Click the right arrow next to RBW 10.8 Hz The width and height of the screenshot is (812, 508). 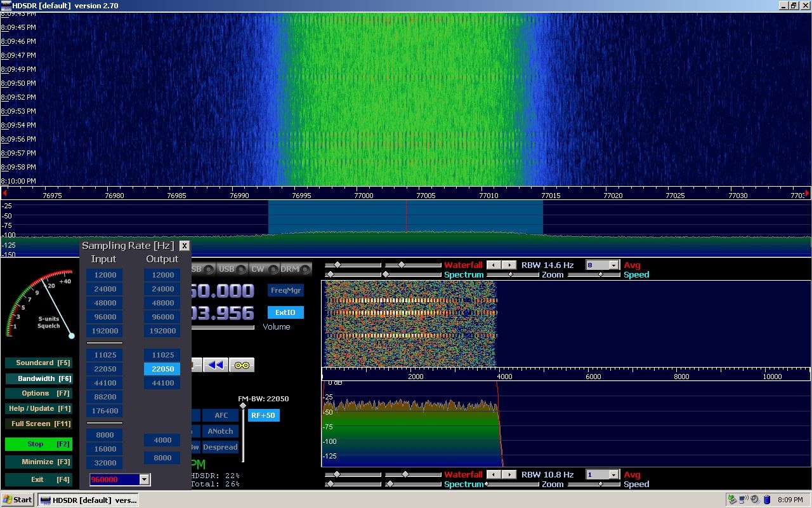(x=509, y=474)
